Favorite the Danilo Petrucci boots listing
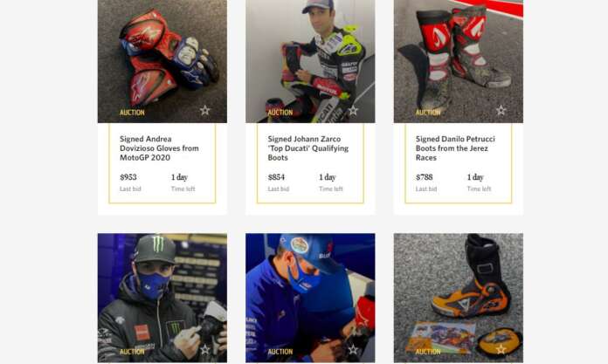Viewport: 608px width, 364px height. coord(501,111)
